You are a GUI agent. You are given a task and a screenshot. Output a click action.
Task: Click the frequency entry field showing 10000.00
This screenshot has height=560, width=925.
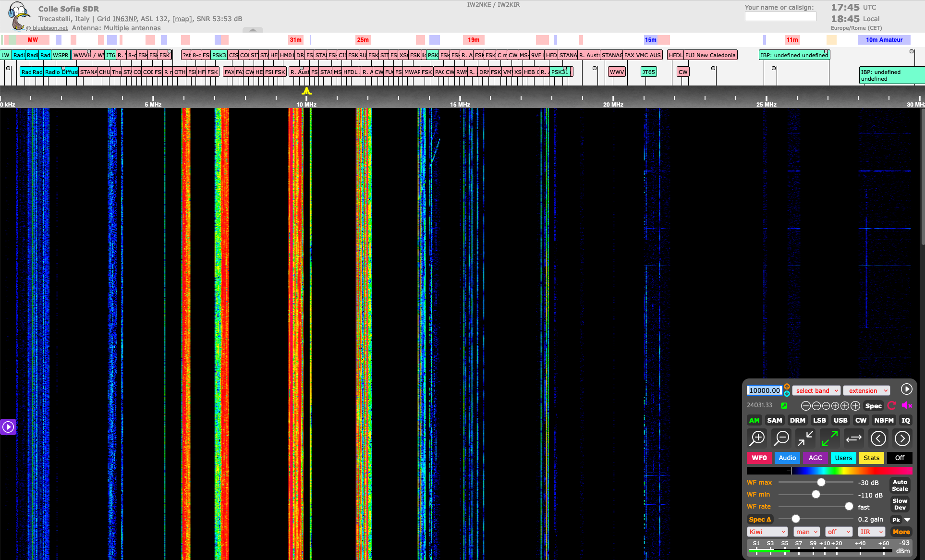tap(764, 390)
